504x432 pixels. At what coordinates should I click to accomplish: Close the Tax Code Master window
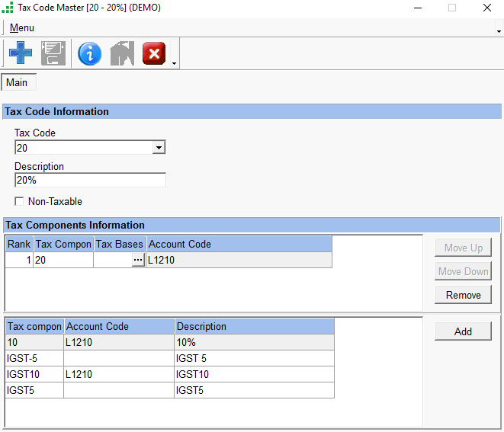(x=486, y=8)
